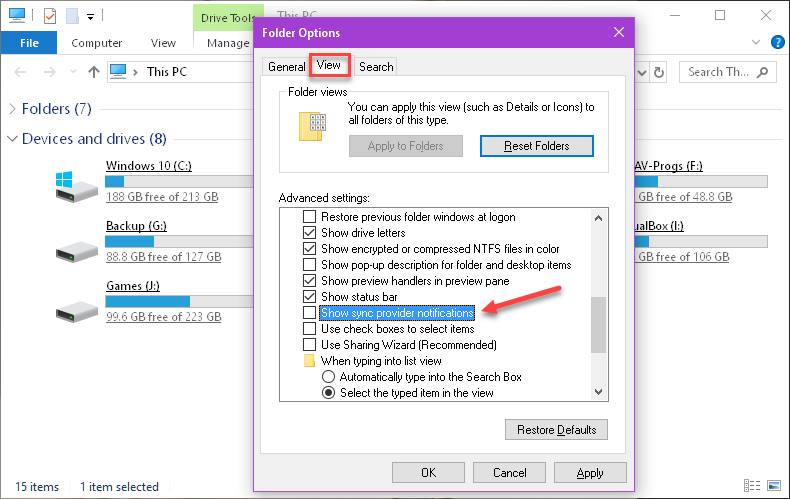790x499 pixels.
Task: Click Backup (G:) capacity bar
Action: pos(179,241)
